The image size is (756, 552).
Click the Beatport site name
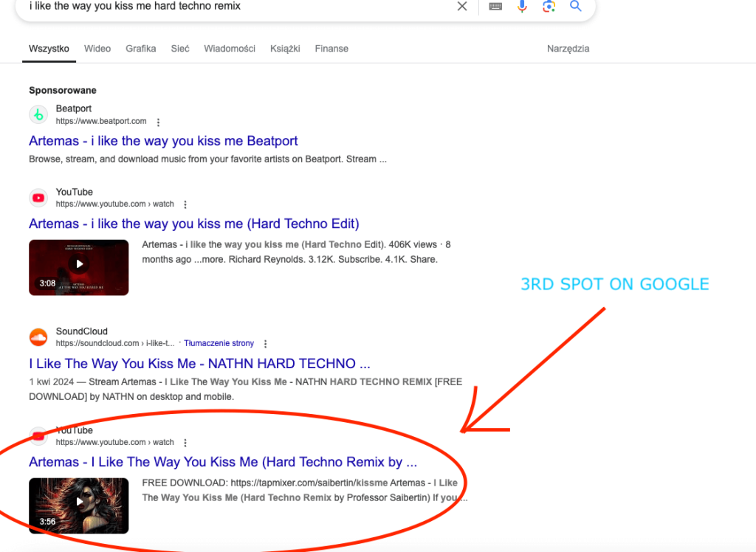[x=74, y=108]
